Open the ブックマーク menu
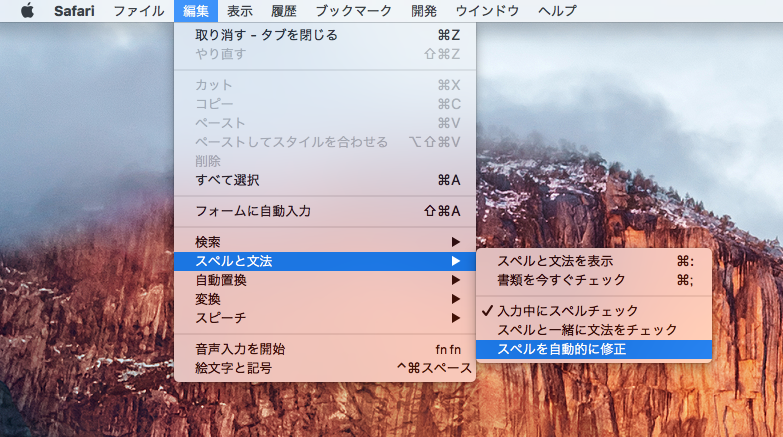 [354, 10]
